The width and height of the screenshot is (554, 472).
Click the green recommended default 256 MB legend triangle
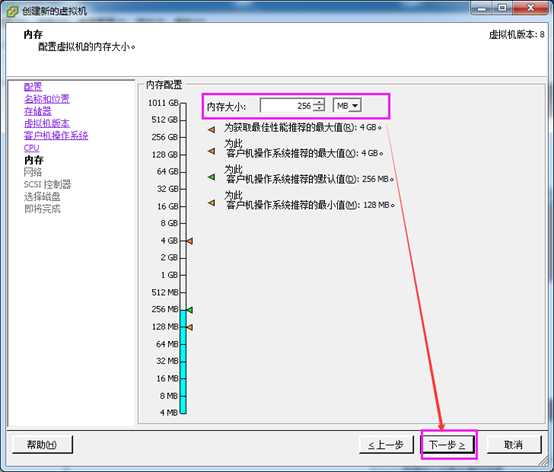(212, 177)
